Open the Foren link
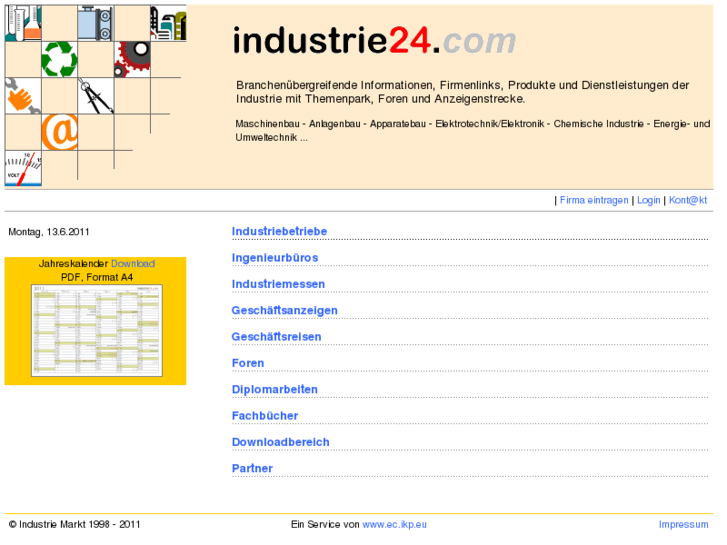The width and height of the screenshot is (727, 545). pos(248,363)
